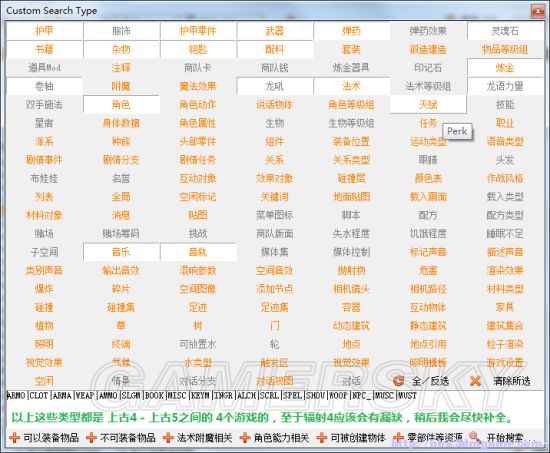
Task: Toggle the 炼金 type button
Action: 505,68
